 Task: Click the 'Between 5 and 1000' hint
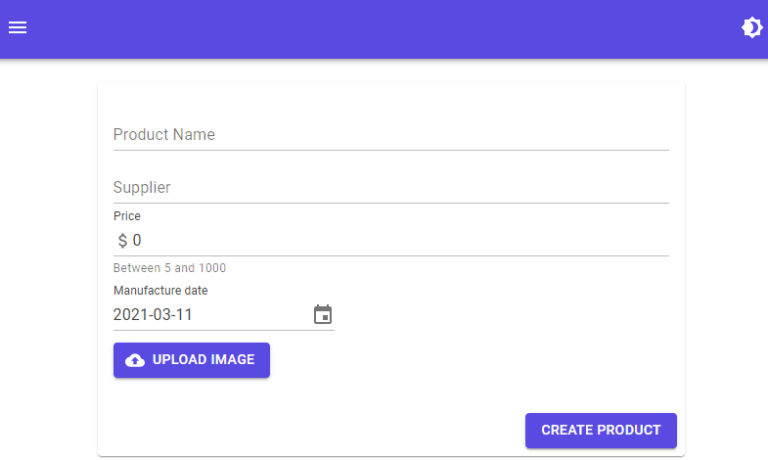169,268
